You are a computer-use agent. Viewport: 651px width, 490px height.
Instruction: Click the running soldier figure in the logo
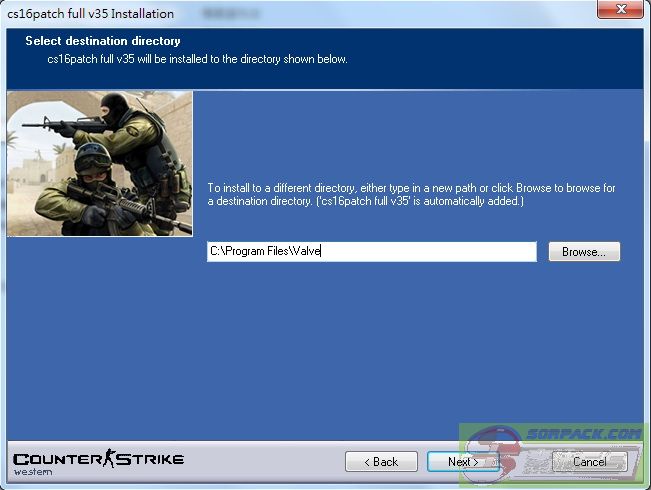(x=108, y=459)
